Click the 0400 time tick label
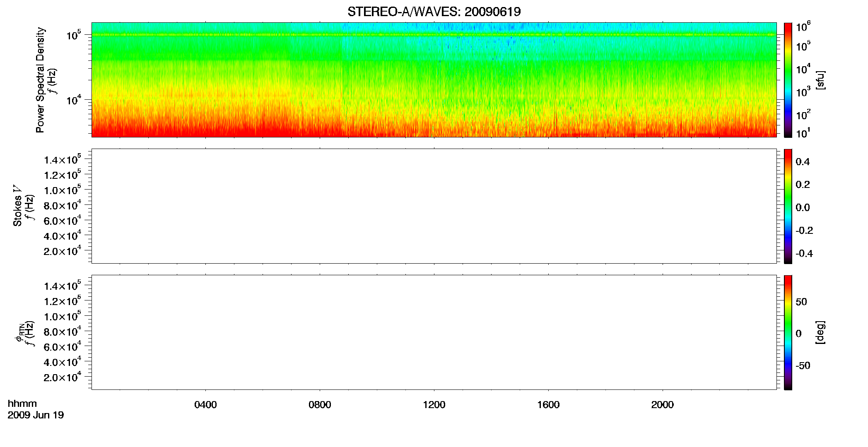The height and width of the screenshot is (447, 868). click(205, 405)
